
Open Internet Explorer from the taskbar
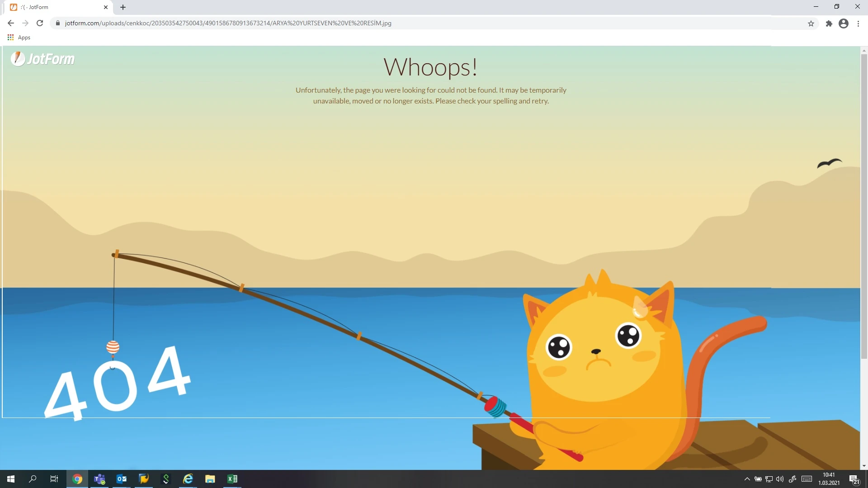188,479
